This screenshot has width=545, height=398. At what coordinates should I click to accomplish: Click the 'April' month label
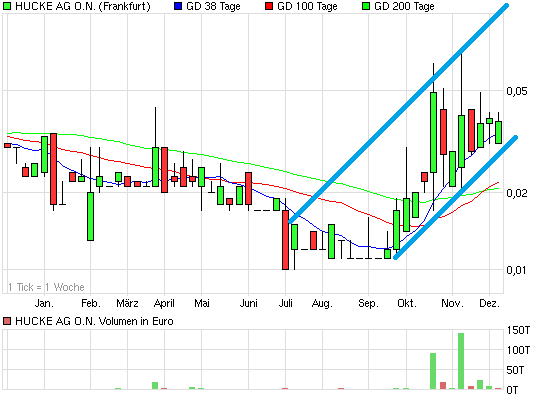tap(164, 304)
